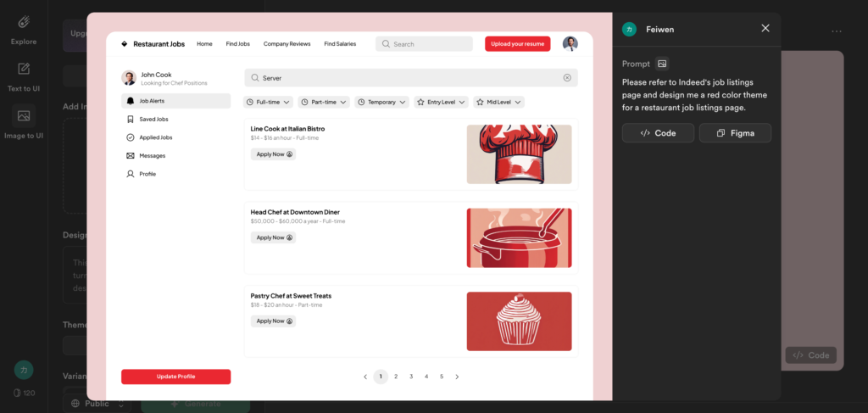Viewport: 868px width, 413px height.
Task: Click the Code export button in panel
Action: click(x=658, y=133)
